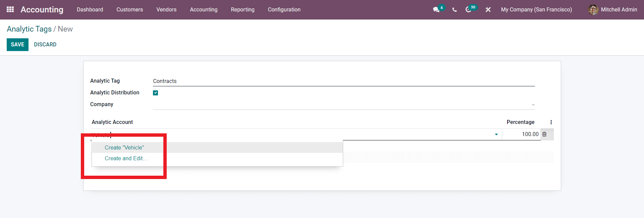Open the Reporting menu
Viewport: 644px width, 218px height.
[243, 10]
